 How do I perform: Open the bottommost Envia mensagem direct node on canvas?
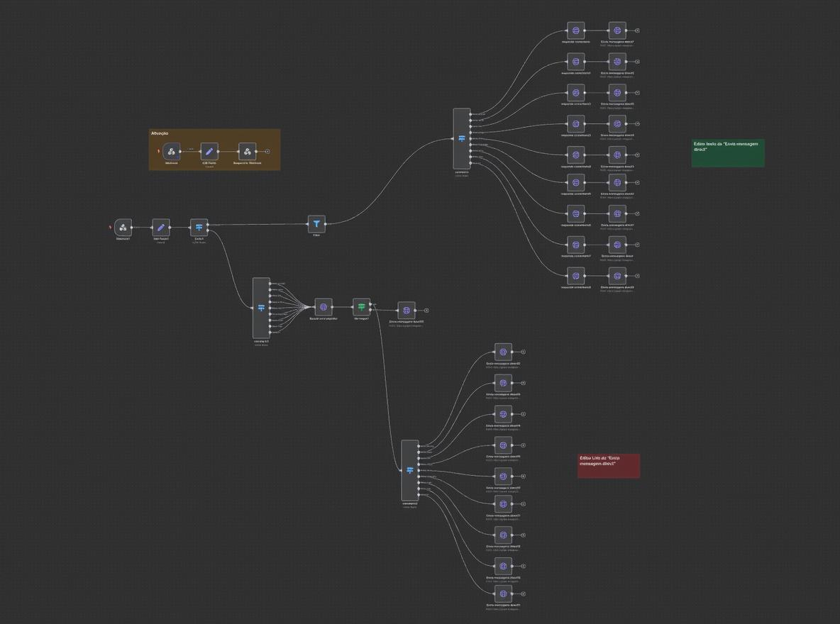click(504, 594)
